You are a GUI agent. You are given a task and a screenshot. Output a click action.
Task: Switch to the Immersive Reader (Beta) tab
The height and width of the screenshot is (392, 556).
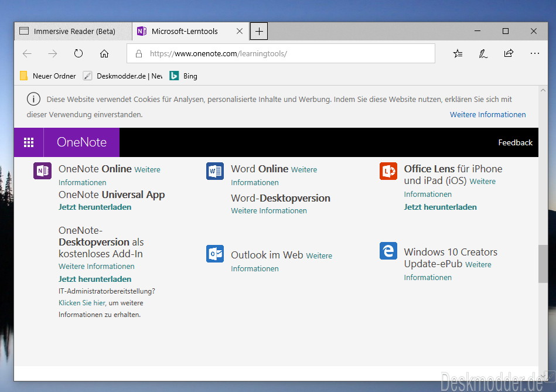point(73,31)
